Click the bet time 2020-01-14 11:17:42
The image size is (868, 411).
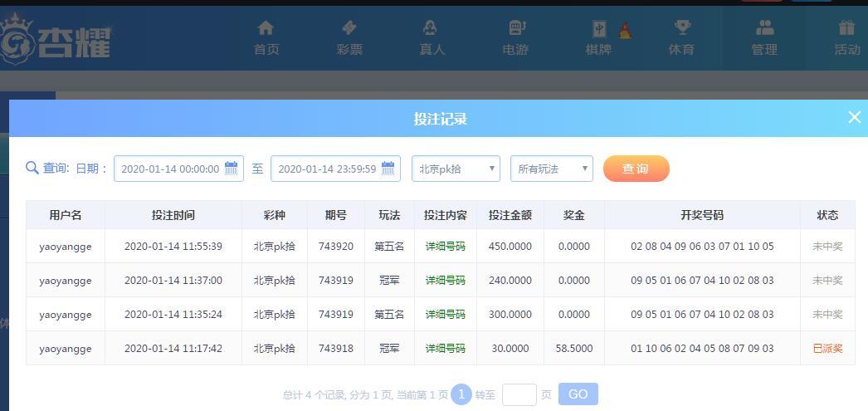pyautogui.click(x=173, y=349)
